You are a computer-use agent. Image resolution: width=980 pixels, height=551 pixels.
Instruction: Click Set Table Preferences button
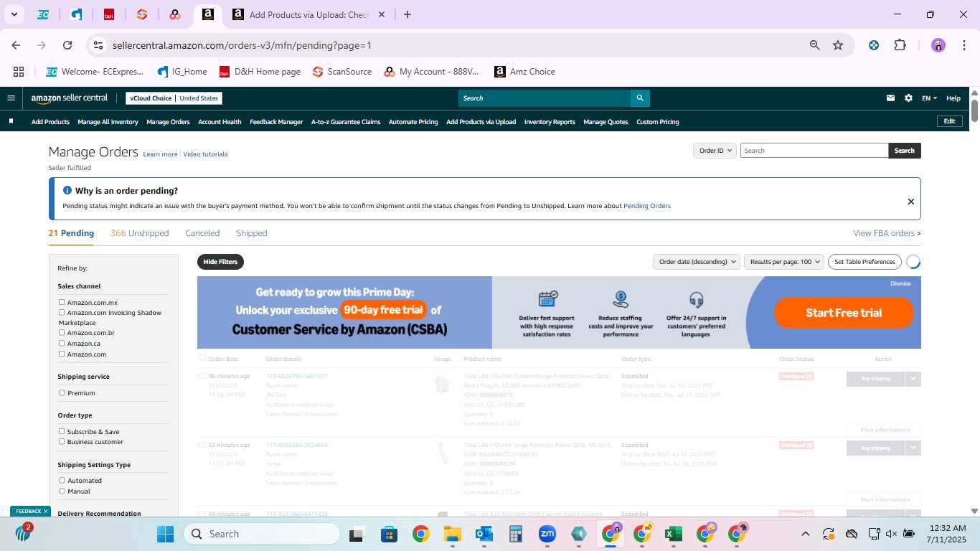tap(864, 262)
